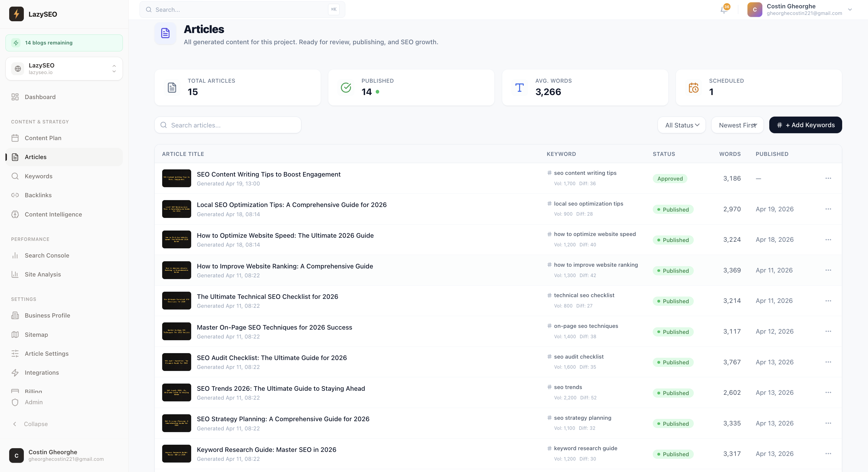This screenshot has height=472, width=868.
Task: Open the Dashboard from the sidebar
Action: pos(40,97)
